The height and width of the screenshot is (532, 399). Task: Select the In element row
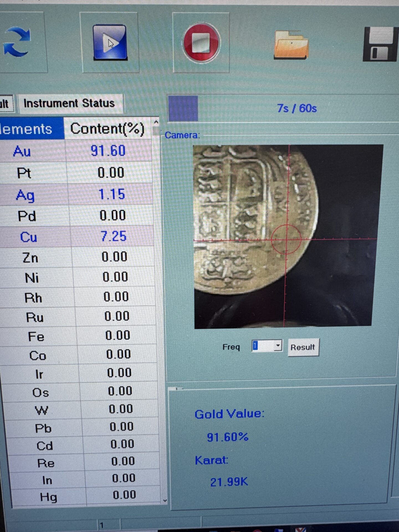85,479
